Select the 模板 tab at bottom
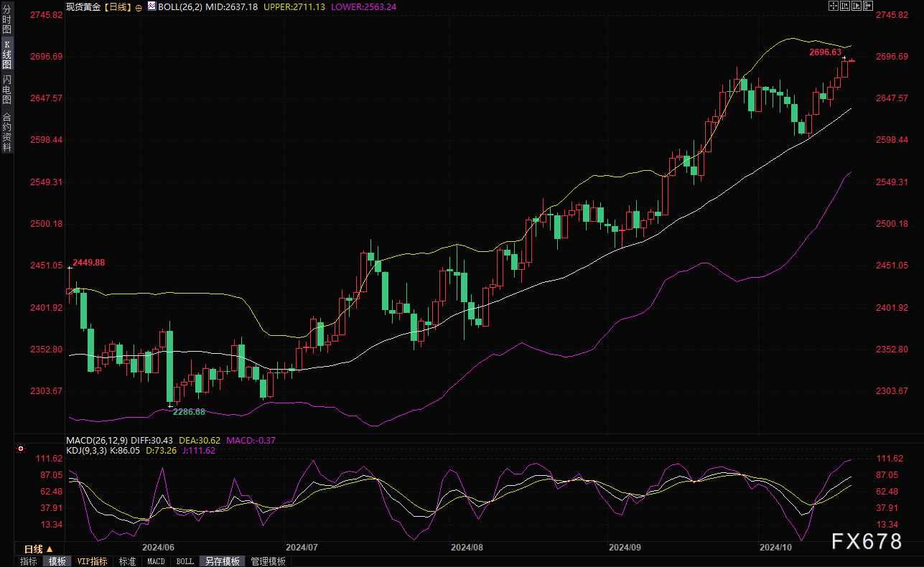 (x=57, y=561)
